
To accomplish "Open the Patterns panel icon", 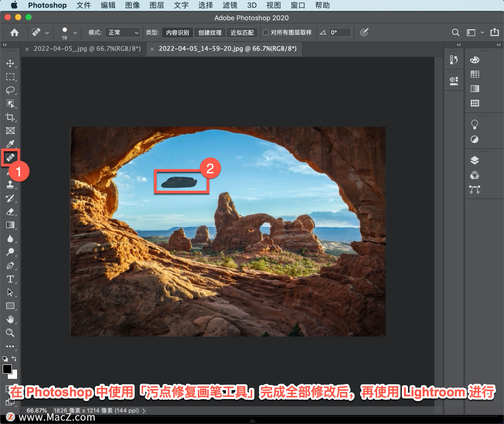I will click(x=475, y=103).
